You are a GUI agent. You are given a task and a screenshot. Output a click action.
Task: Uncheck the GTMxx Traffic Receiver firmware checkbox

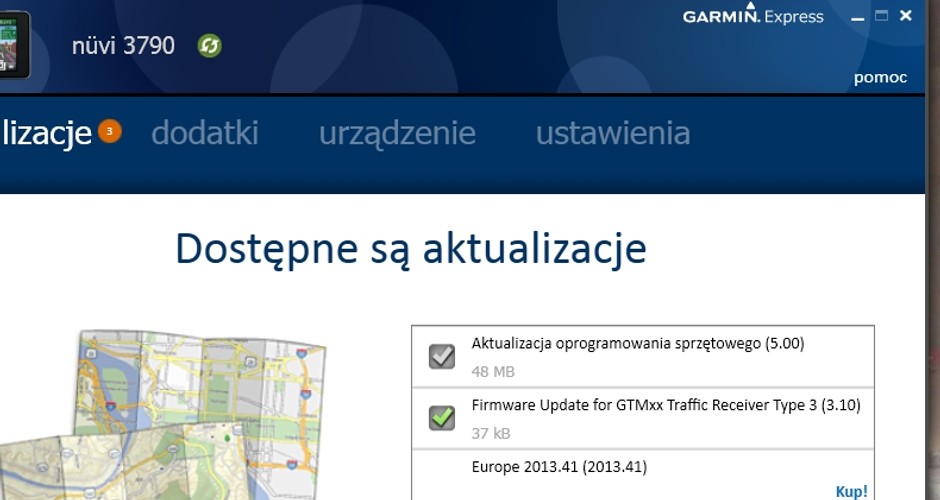pos(442,417)
